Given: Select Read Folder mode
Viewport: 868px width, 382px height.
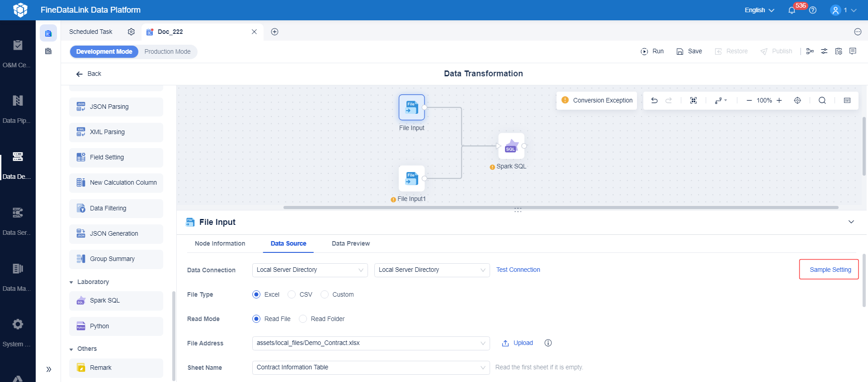Looking at the screenshot, I should (303, 319).
